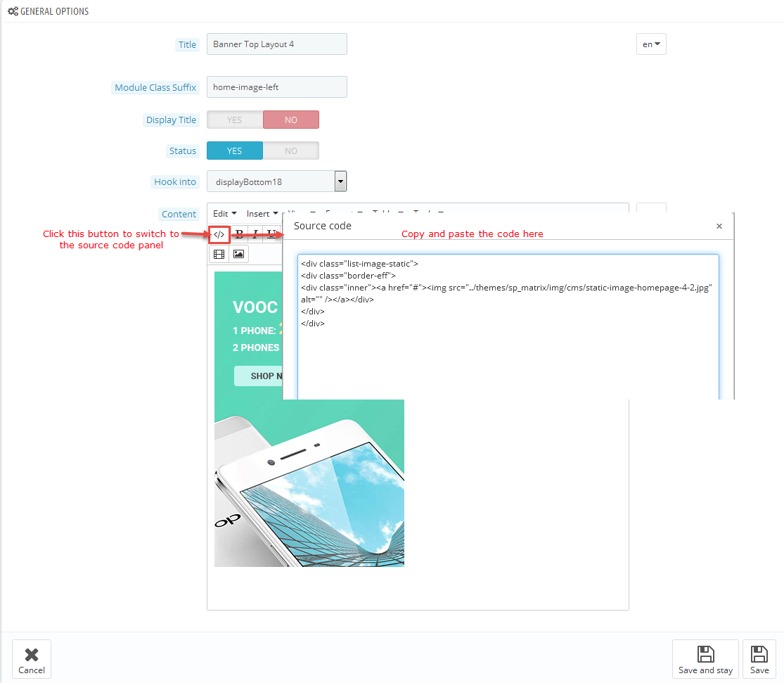Insert image via picture icon
This screenshot has width=784, height=683.
(x=239, y=254)
